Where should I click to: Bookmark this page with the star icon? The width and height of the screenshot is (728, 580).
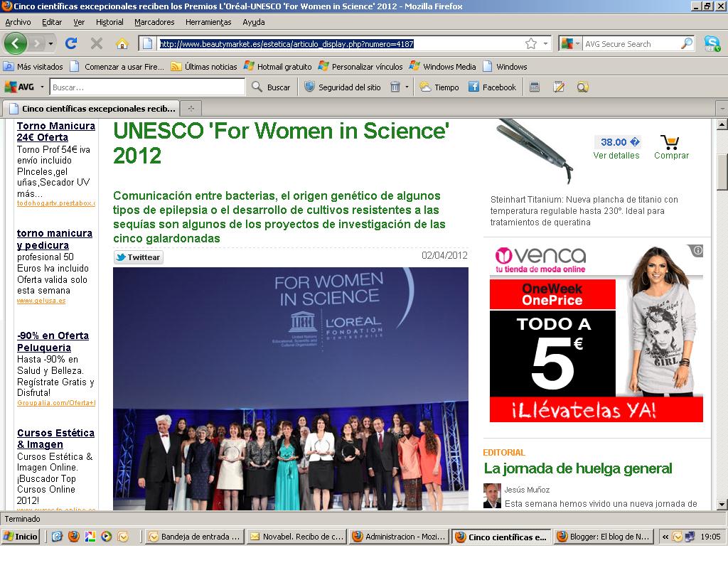click(530, 43)
